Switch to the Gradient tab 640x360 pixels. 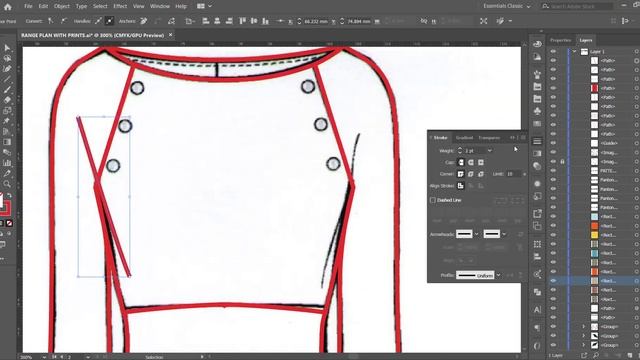(x=464, y=138)
